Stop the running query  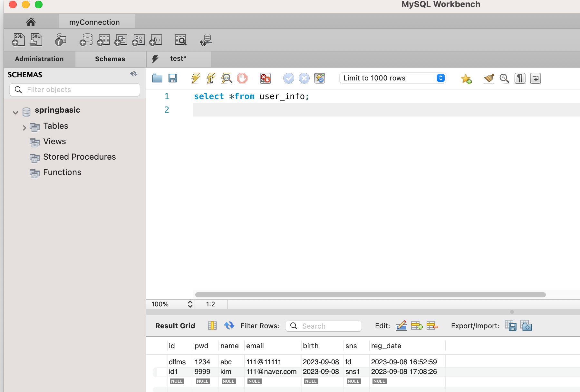click(x=242, y=78)
